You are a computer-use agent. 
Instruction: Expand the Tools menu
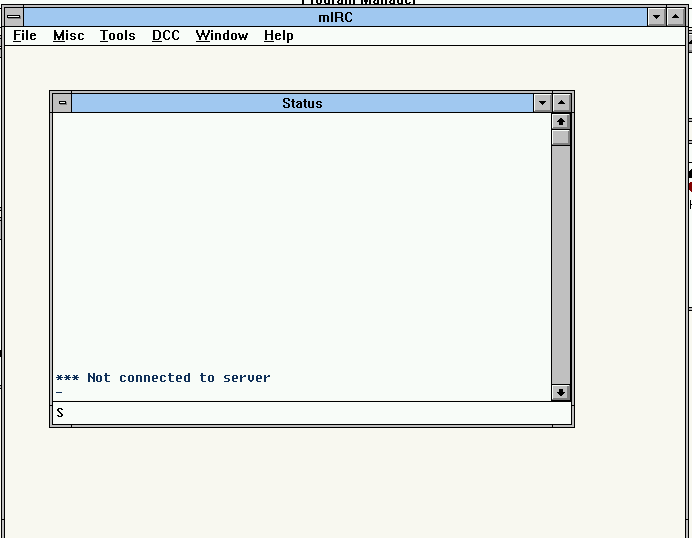click(117, 36)
